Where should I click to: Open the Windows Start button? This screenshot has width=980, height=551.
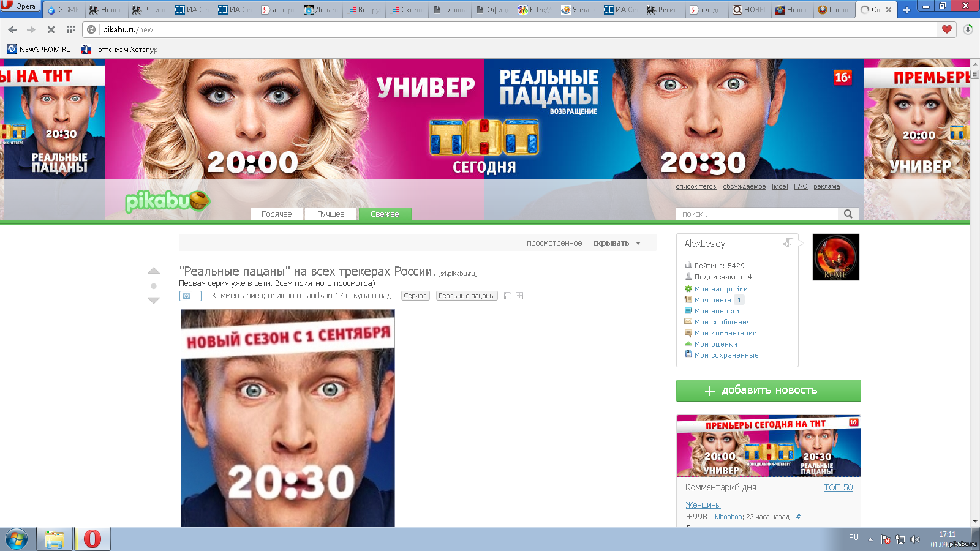click(17, 539)
